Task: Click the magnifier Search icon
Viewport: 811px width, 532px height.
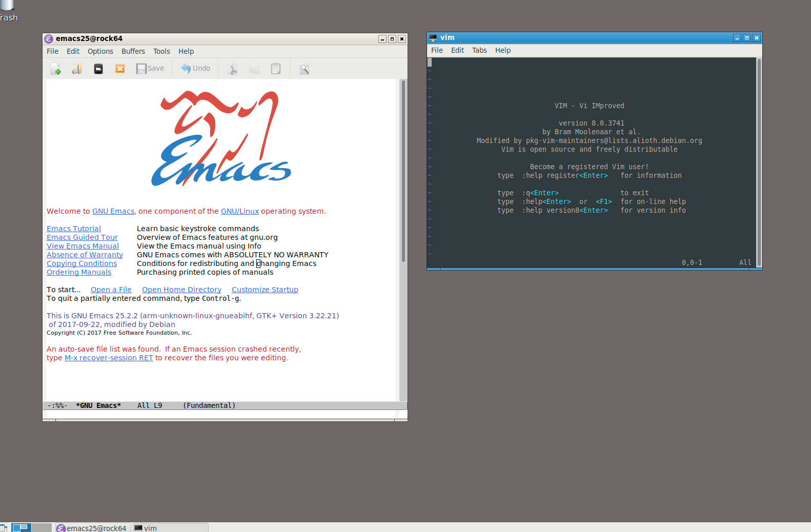Action: pyautogui.click(x=305, y=69)
